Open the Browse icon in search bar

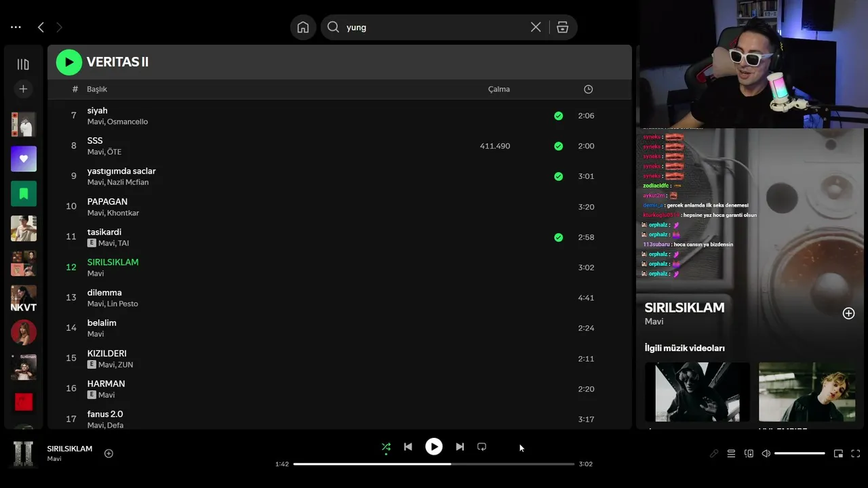(562, 27)
